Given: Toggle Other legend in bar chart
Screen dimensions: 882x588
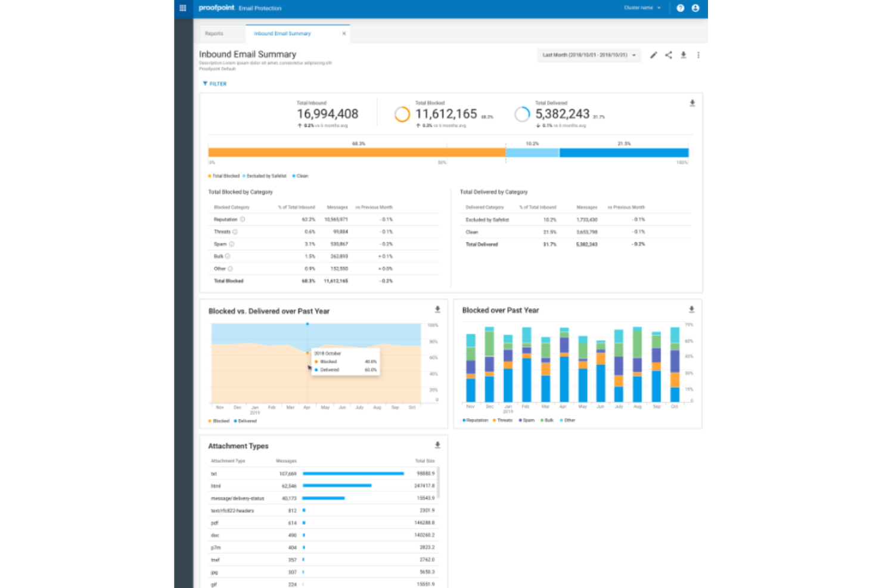Looking at the screenshot, I should (568, 420).
